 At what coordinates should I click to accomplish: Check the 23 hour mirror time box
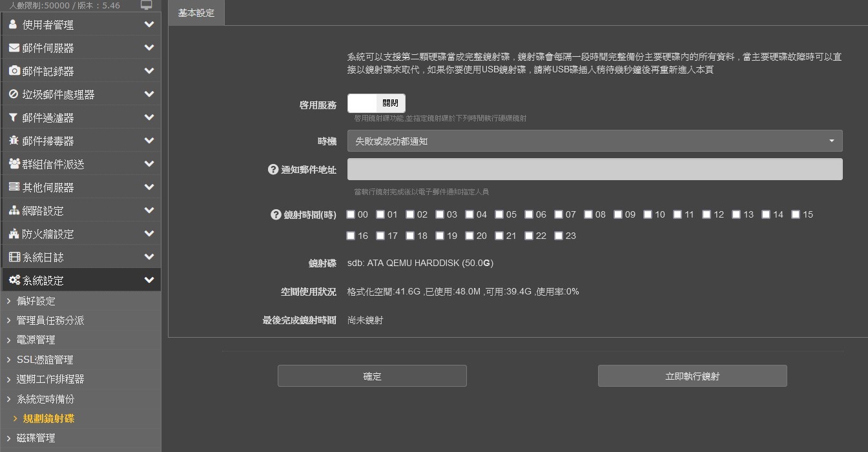point(559,236)
